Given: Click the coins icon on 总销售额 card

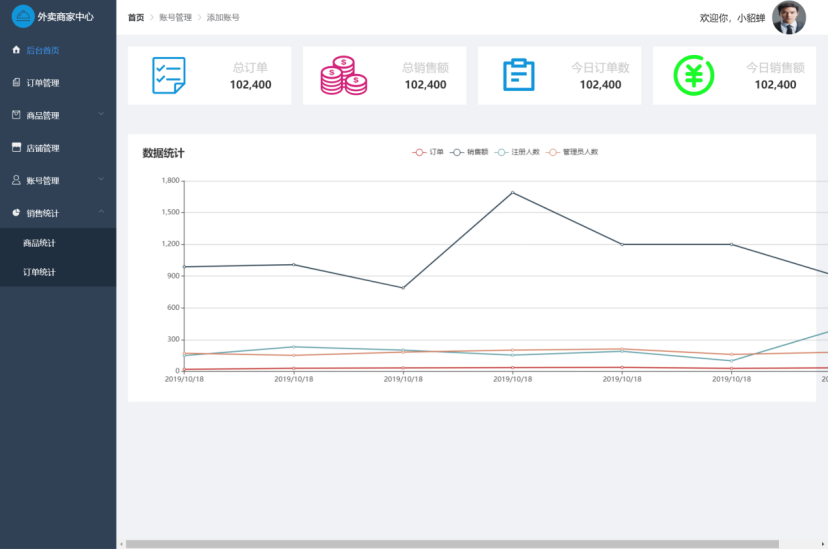Looking at the screenshot, I should (x=343, y=76).
